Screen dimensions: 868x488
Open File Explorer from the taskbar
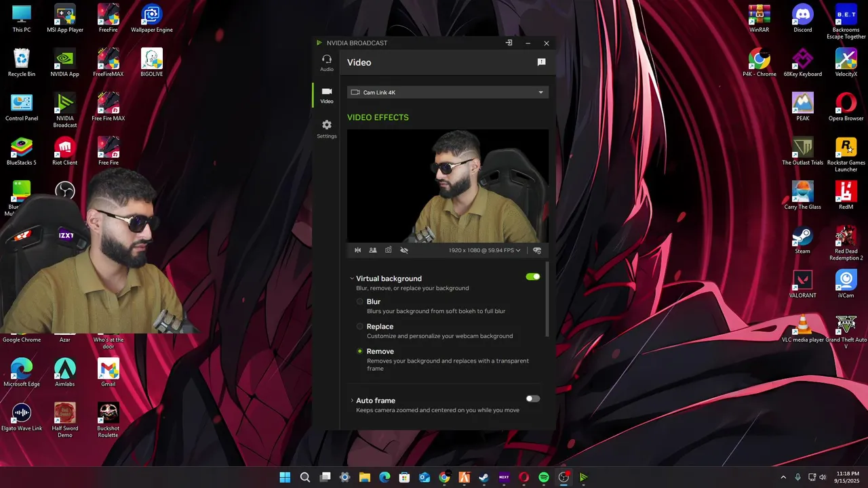click(364, 477)
